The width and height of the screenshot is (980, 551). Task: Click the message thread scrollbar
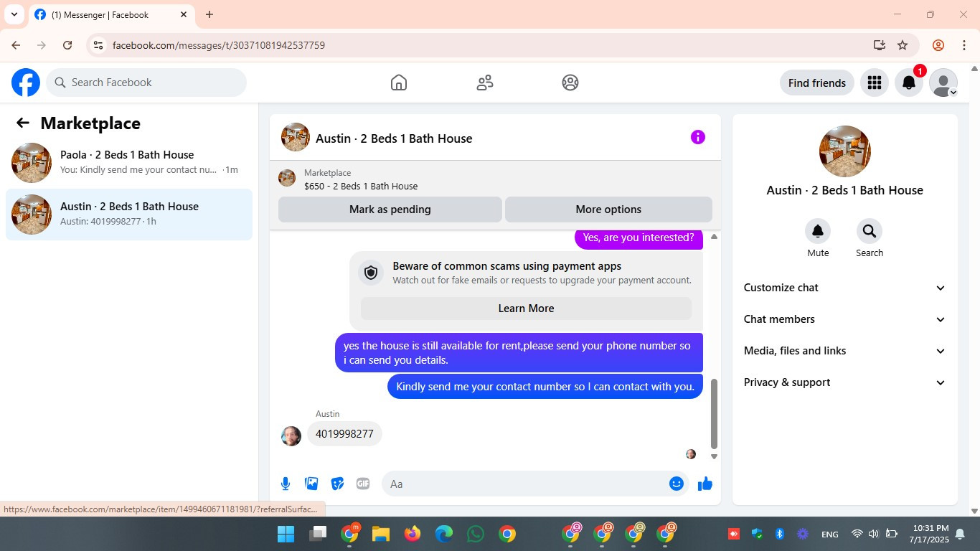coord(714,413)
